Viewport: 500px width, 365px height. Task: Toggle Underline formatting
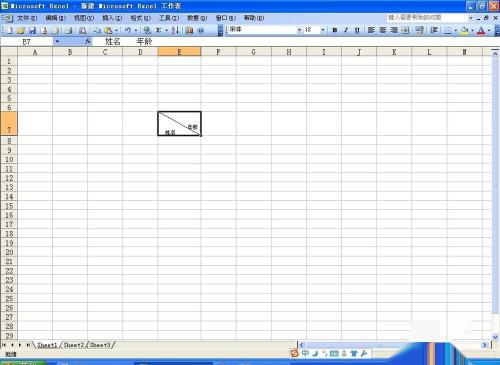pos(357,30)
